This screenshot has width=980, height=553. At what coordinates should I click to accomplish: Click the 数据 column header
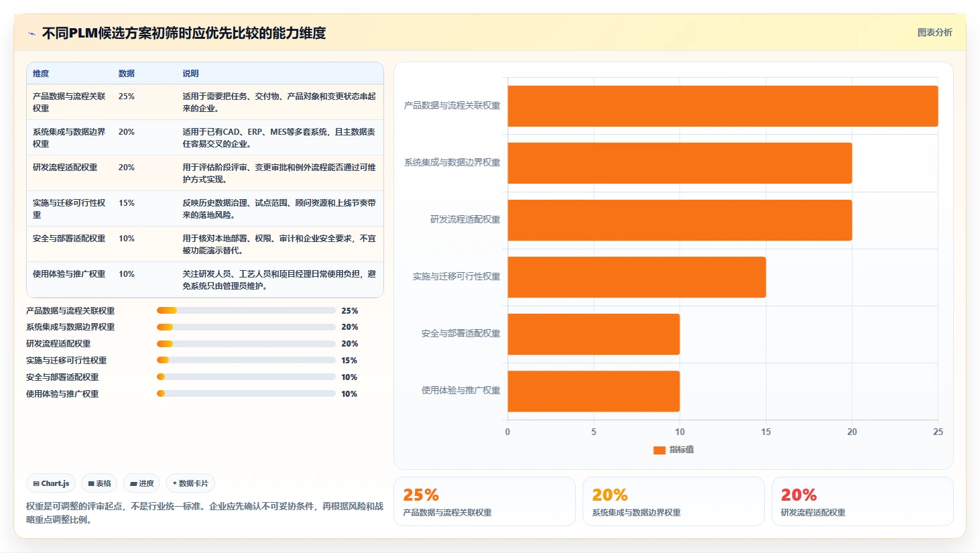[127, 73]
